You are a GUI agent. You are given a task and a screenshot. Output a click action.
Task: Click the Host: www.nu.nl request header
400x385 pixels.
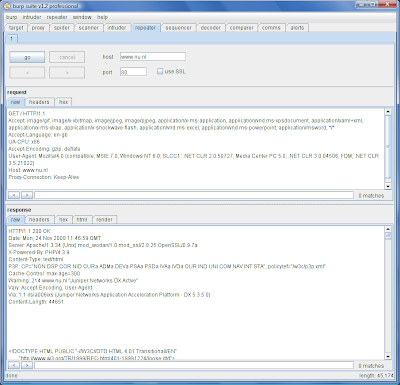tap(28, 170)
